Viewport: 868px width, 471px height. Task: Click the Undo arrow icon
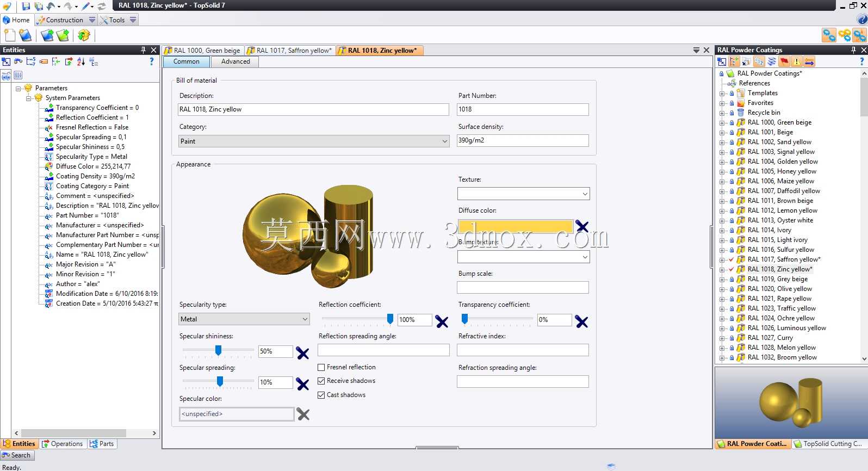pos(51,6)
